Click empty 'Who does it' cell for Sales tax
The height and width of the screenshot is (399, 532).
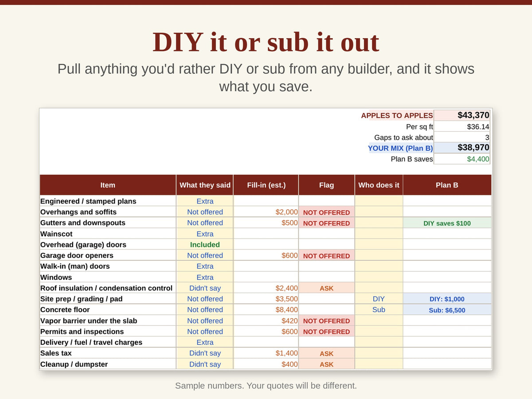[379, 353]
